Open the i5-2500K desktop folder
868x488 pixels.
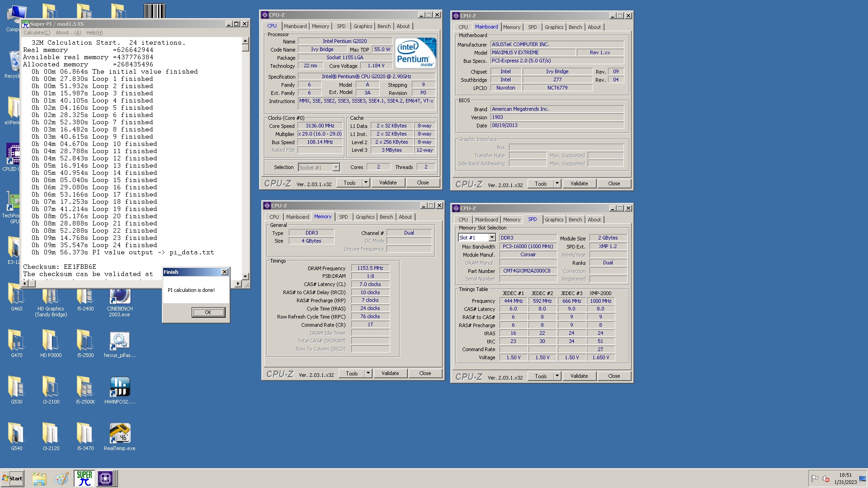85,389
